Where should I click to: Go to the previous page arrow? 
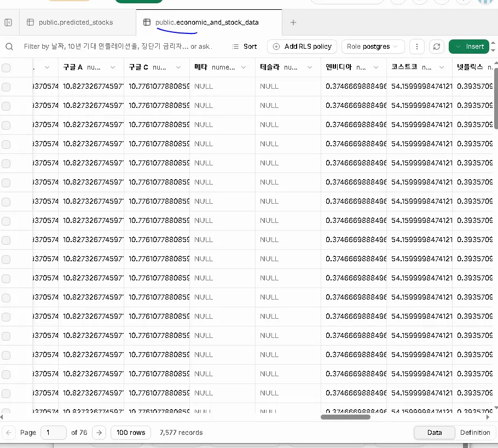9,433
